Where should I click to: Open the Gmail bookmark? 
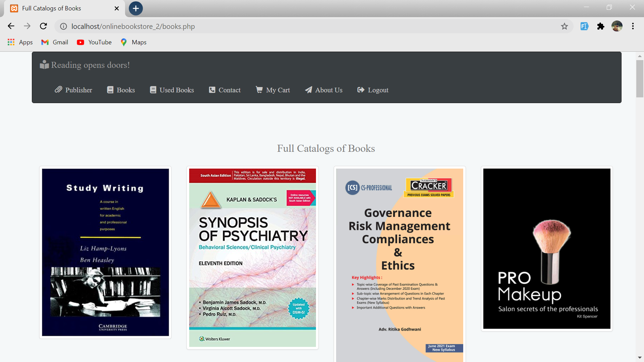[x=55, y=42]
